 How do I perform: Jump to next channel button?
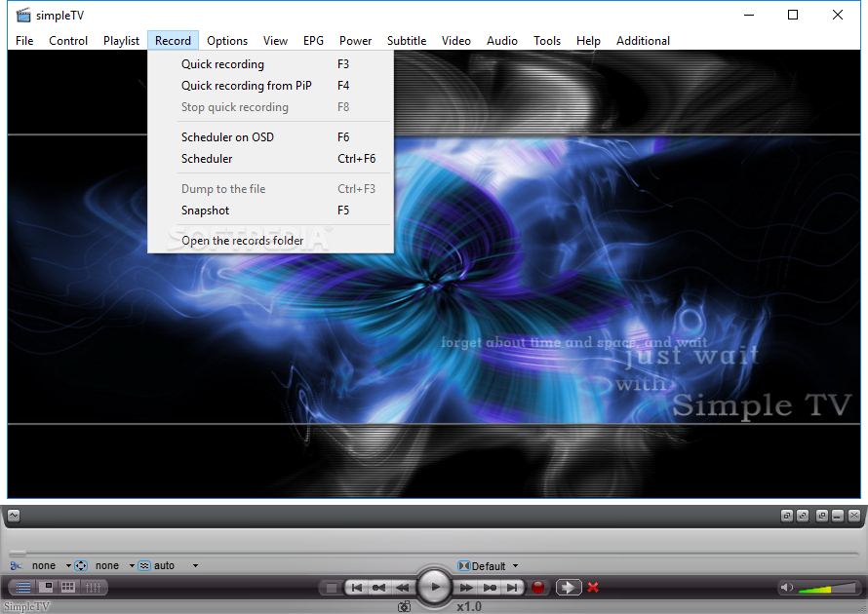point(513,588)
